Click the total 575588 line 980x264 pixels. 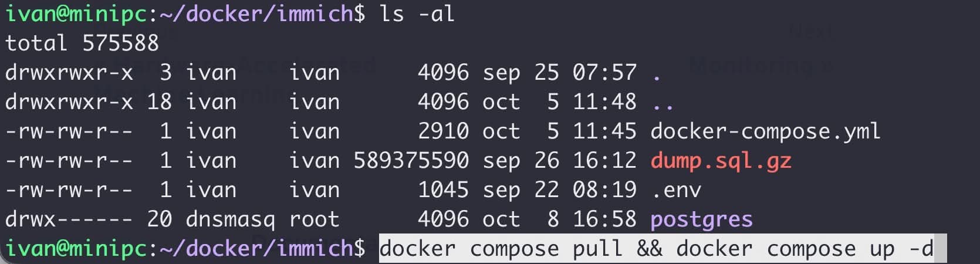(x=82, y=43)
